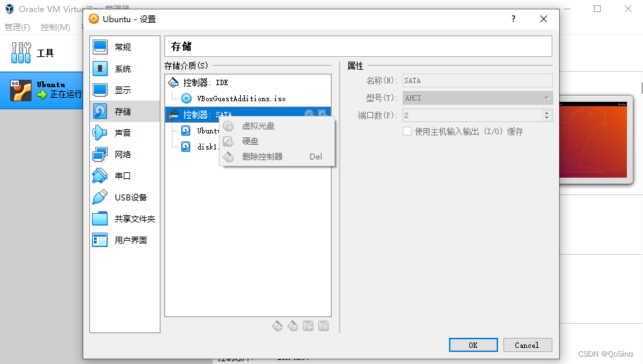Screen dimensions: 643x364
Task: Choose 硬盘 in the context menu
Action: coord(277,141)
